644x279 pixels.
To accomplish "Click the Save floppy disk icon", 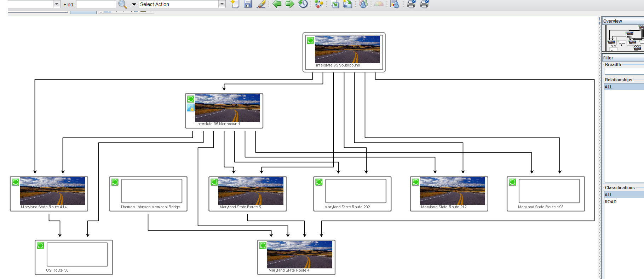I will pos(248,4).
